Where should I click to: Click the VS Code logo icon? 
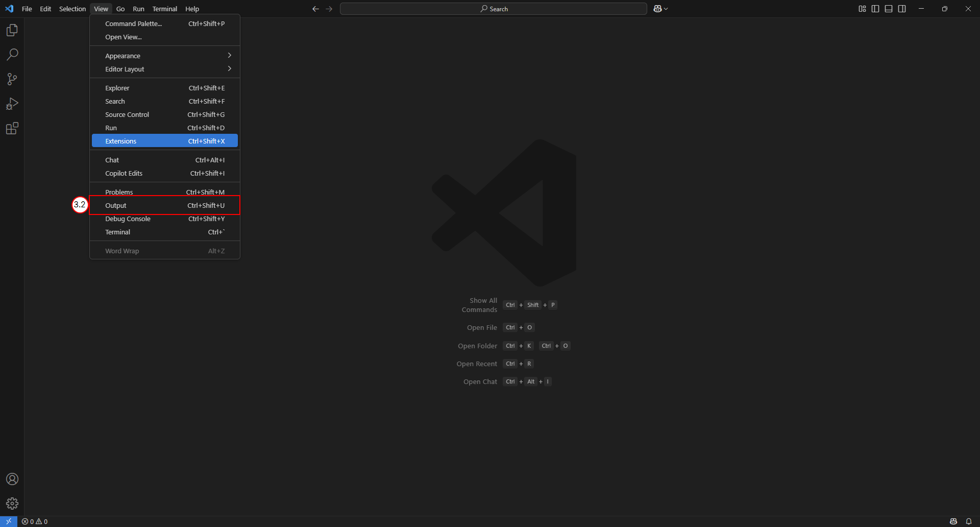9,9
